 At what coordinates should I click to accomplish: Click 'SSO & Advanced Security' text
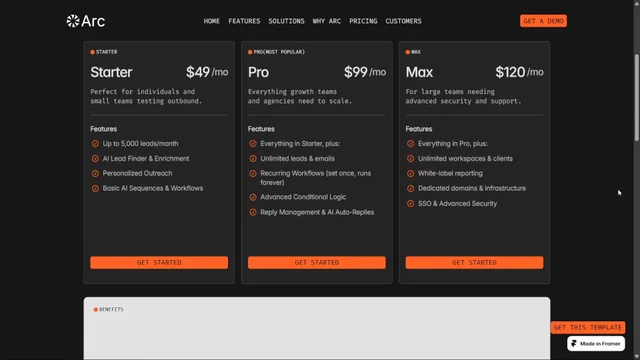tap(458, 204)
